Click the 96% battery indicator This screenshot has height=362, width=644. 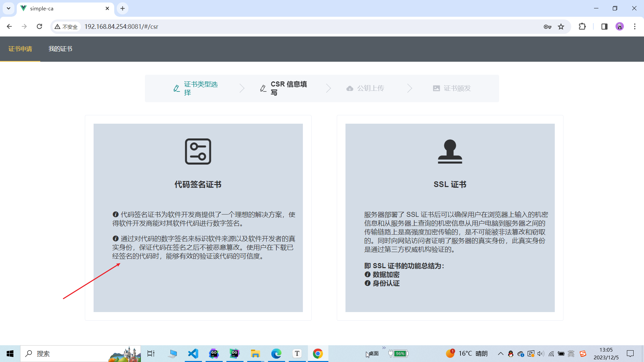pos(398,354)
